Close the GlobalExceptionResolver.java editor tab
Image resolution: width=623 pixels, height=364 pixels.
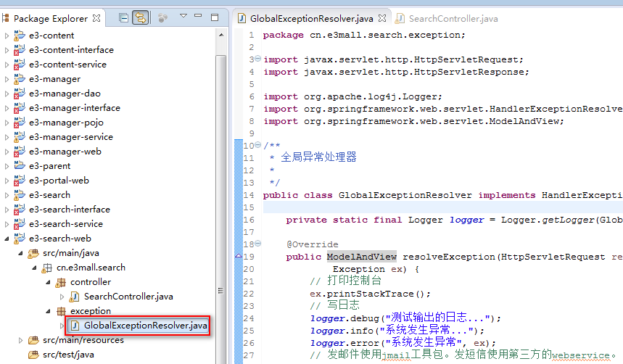pyautogui.click(x=381, y=18)
